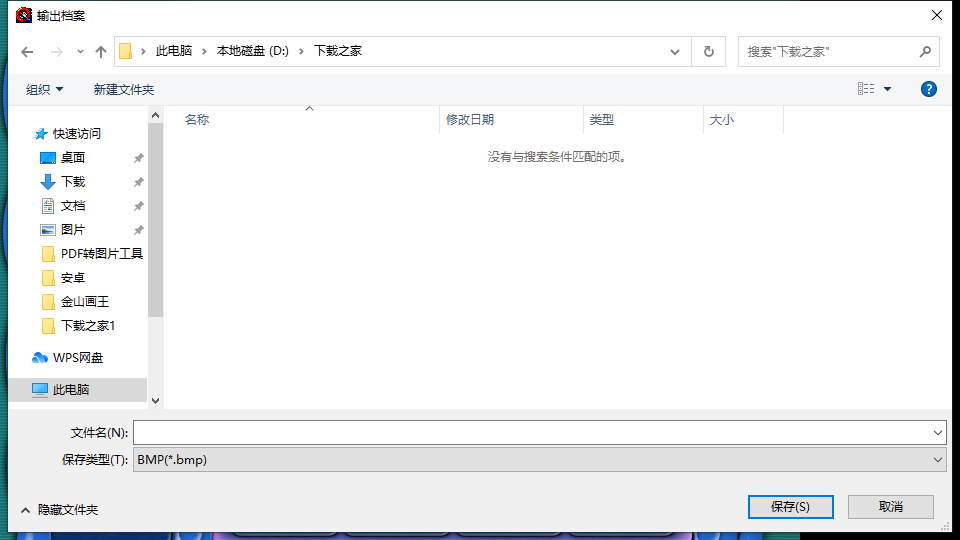The width and height of the screenshot is (960, 540).
Task: Open the PDF转图片工具 folder
Action: coord(102,253)
